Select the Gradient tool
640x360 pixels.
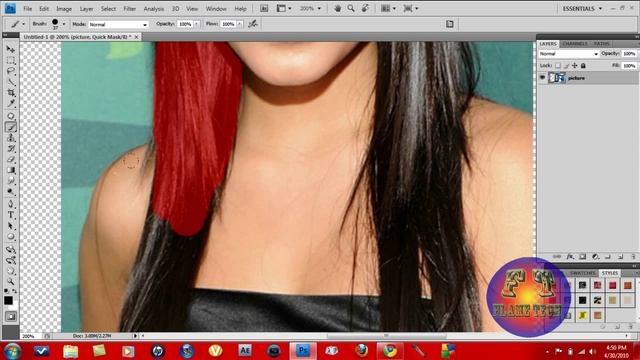pos(11,171)
